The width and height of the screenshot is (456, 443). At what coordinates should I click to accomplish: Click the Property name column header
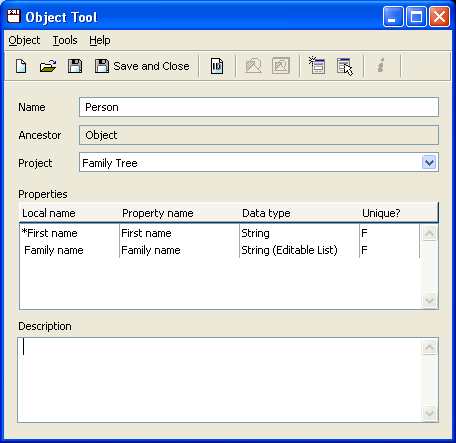tap(179, 213)
